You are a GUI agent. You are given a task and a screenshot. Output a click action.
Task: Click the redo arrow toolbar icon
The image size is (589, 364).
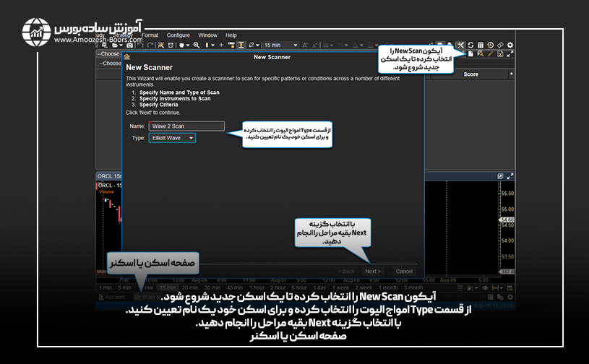tap(150, 45)
